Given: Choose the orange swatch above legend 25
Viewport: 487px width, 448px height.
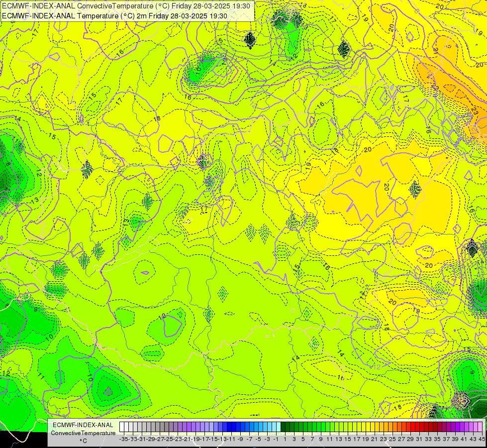Looking at the screenshot, I should [390, 427].
